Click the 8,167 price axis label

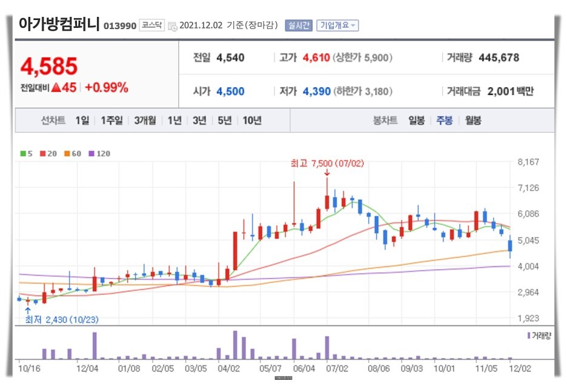pyautogui.click(x=528, y=162)
